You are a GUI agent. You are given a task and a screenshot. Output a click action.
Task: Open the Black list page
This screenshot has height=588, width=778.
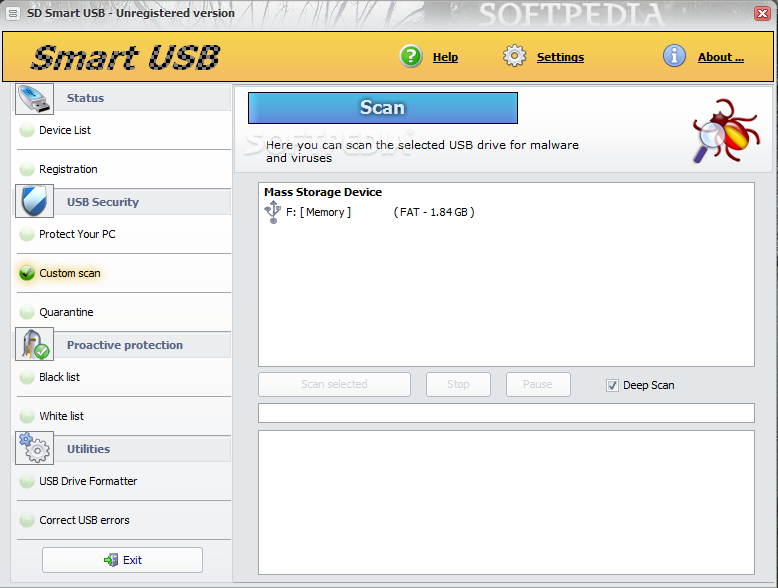(59, 377)
